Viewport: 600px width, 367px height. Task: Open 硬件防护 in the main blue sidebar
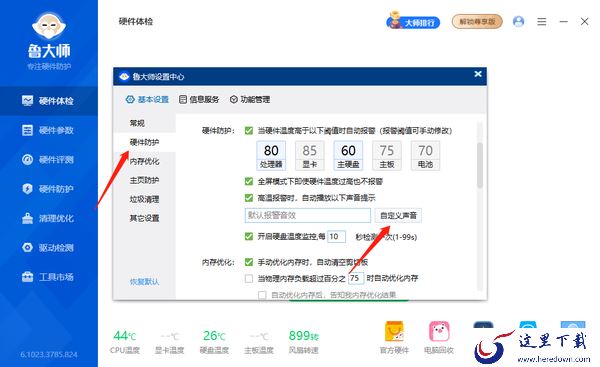pyautogui.click(x=49, y=189)
